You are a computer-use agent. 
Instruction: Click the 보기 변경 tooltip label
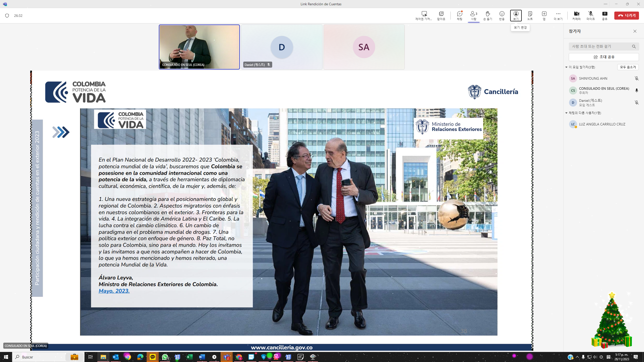520,27
